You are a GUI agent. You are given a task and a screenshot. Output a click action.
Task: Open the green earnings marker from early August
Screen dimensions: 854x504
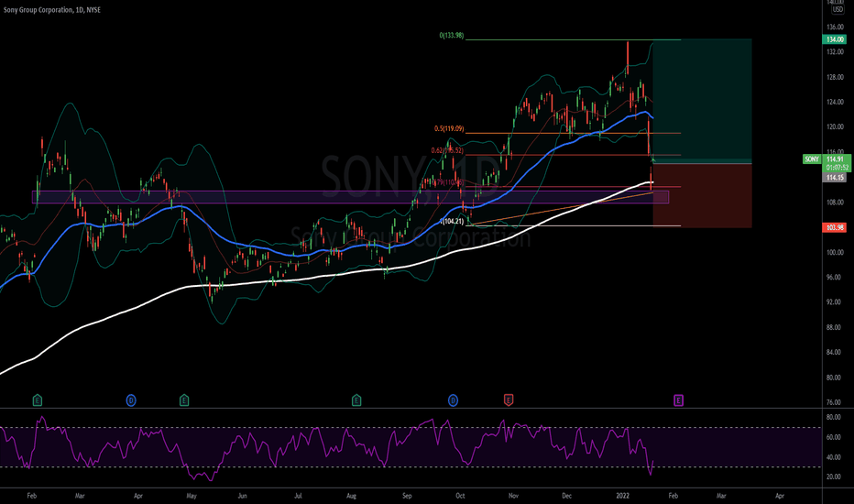click(x=356, y=400)
